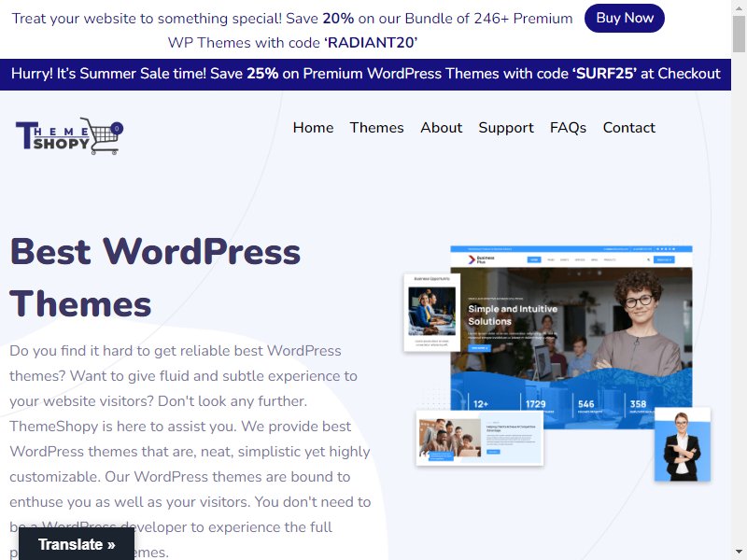Image resolution: width=747 pixels, height=560 pixels.
Task: Click the scrollbar down arrow
Action: click(739, 553)
